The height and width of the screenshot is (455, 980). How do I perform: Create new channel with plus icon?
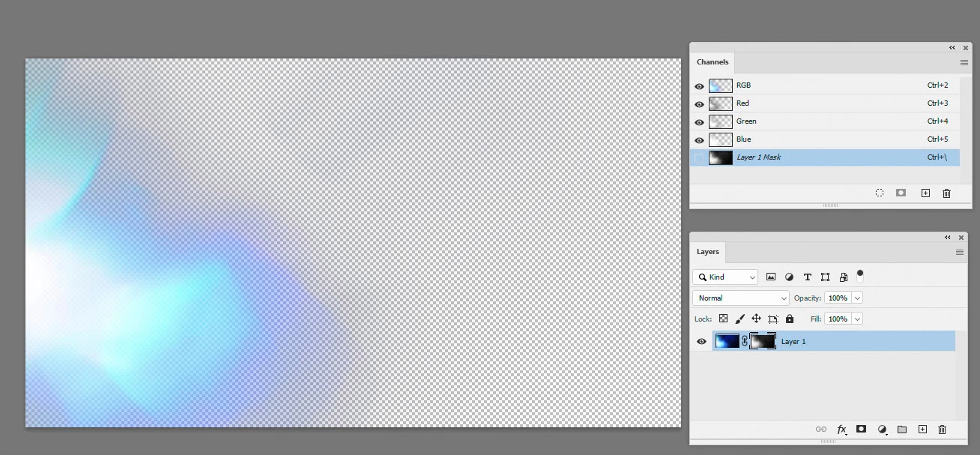click(x=925, y=193)
